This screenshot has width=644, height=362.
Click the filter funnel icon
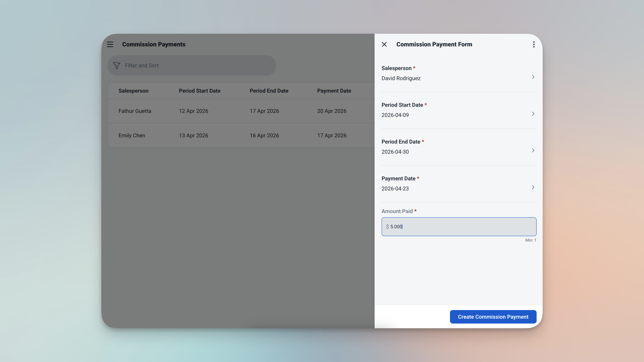tap(117, 65)
